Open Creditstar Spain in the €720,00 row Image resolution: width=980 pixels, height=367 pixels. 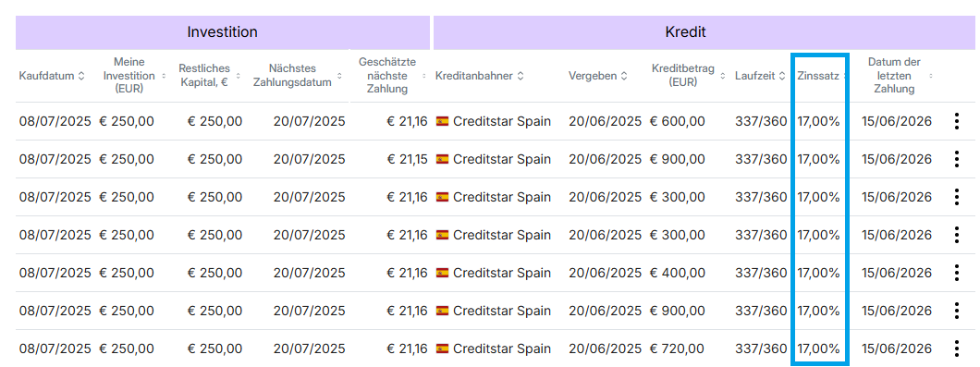502,349
